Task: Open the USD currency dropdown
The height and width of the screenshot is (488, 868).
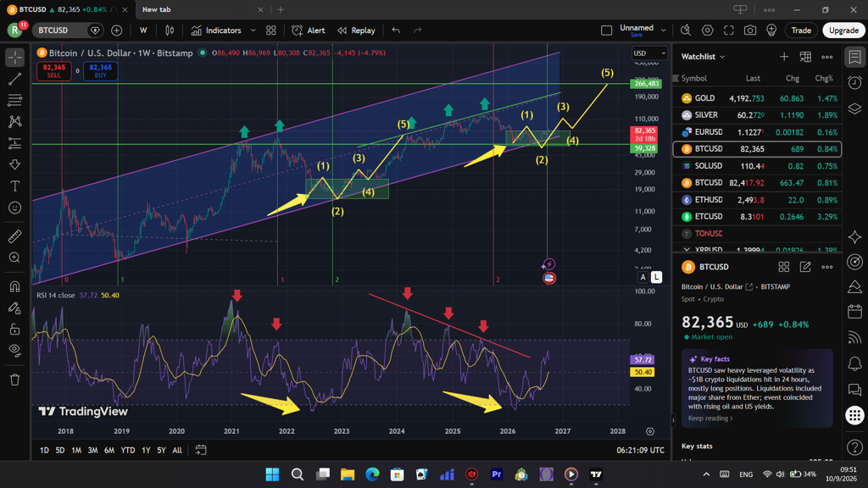Action: pos(649,53)
